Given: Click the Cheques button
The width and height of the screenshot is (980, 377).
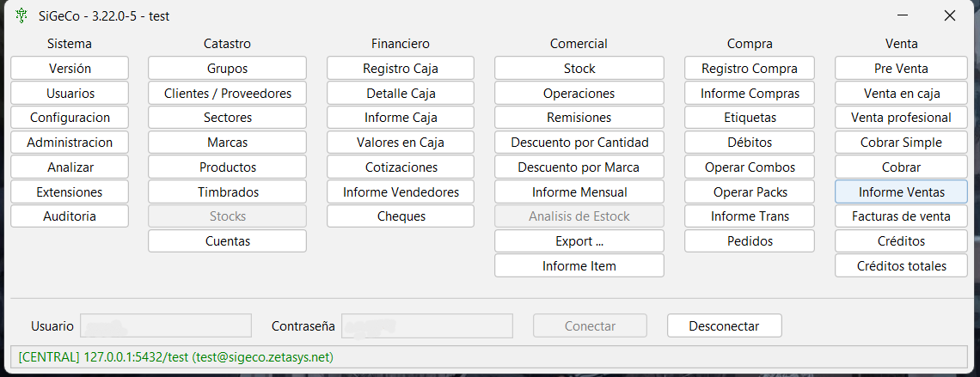Looking at the screenshot, I should 400,216.
